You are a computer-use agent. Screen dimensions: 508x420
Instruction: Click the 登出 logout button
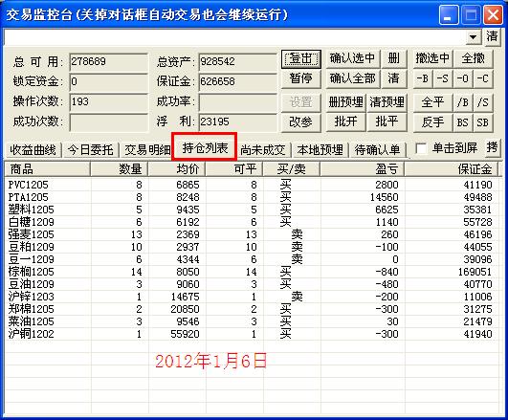301,58
